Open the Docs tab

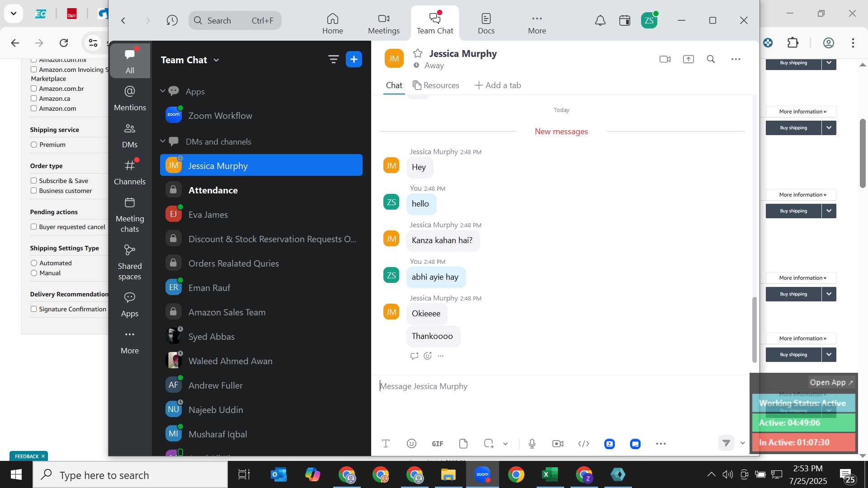pyautogui.click(x=486, y=23)
